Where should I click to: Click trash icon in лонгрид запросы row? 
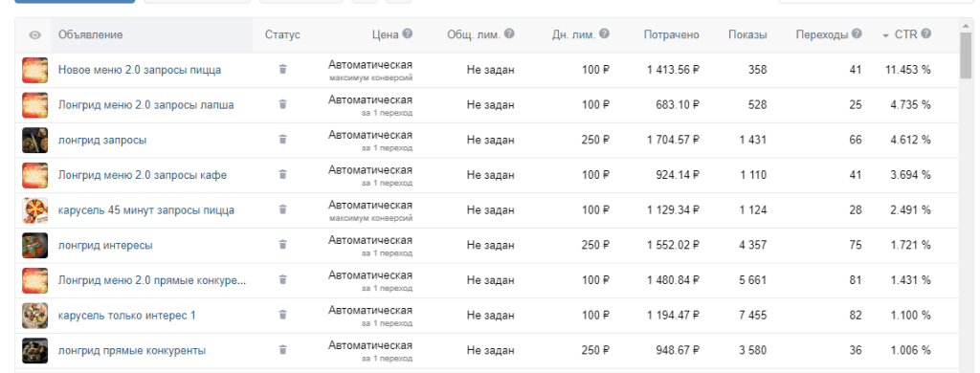point(282,140)
